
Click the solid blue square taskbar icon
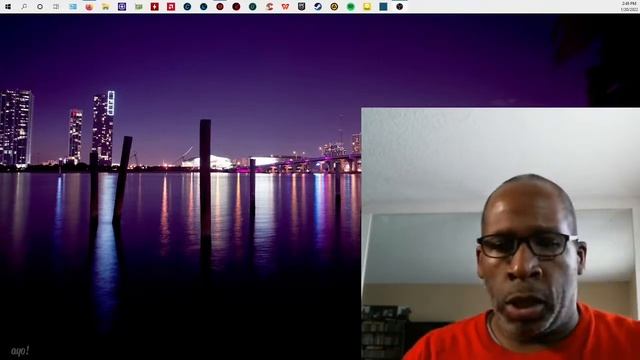coord(383,7)
